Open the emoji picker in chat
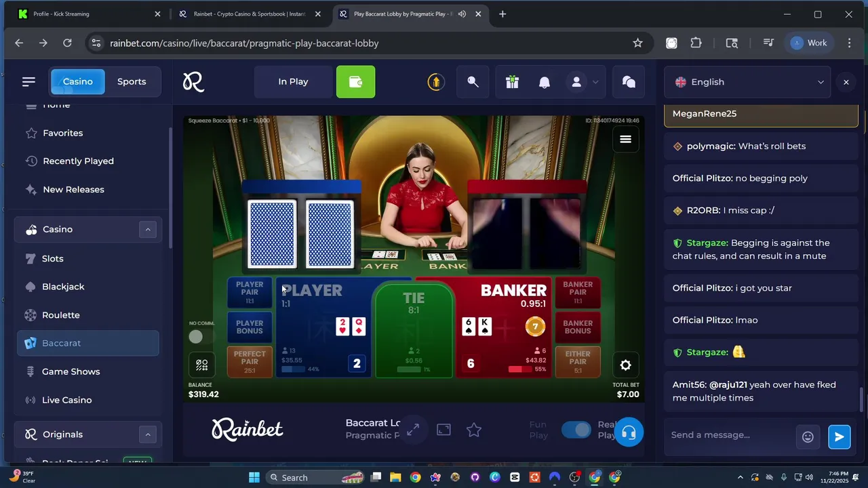868x488 pixels. point(808,437)
